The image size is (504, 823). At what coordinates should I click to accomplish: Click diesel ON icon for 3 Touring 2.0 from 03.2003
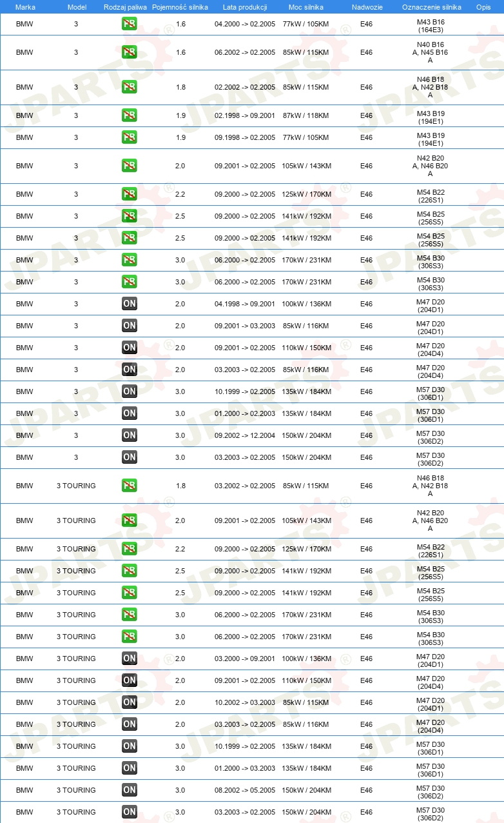pyautogui.click(x=130, y=724)
